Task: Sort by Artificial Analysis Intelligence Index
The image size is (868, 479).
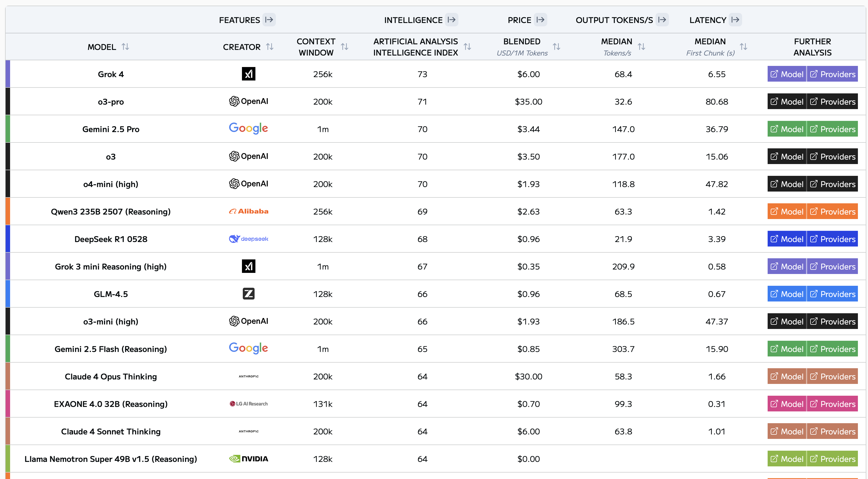Action: pos(467,47)
